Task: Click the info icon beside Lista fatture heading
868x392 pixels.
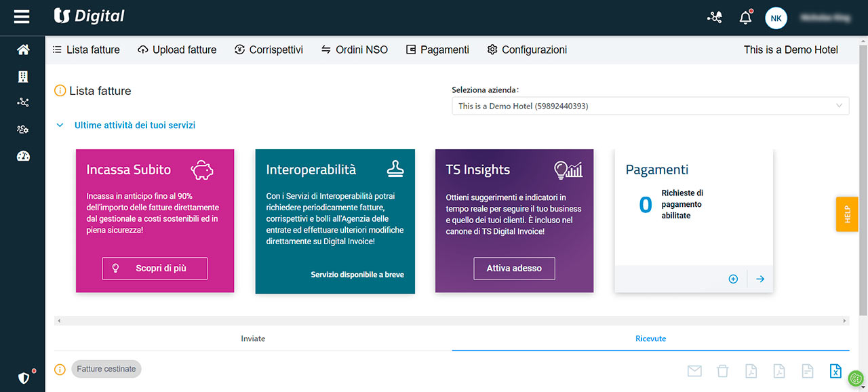Action: tap(60, 91)
